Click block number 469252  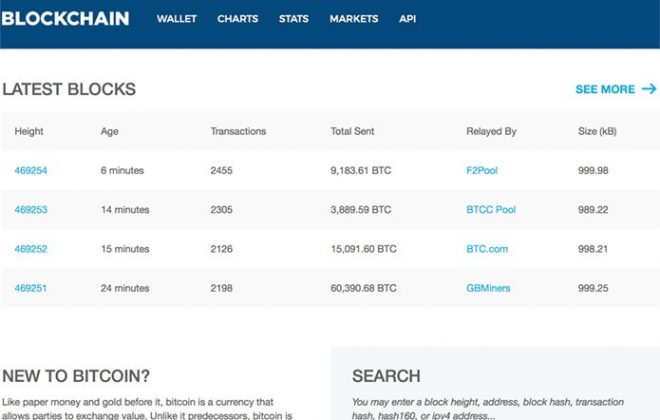(31, 249)
